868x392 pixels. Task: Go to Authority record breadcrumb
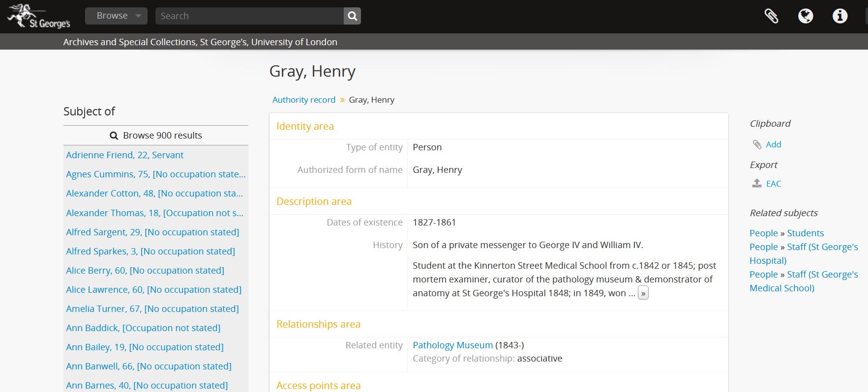point(303,100)
